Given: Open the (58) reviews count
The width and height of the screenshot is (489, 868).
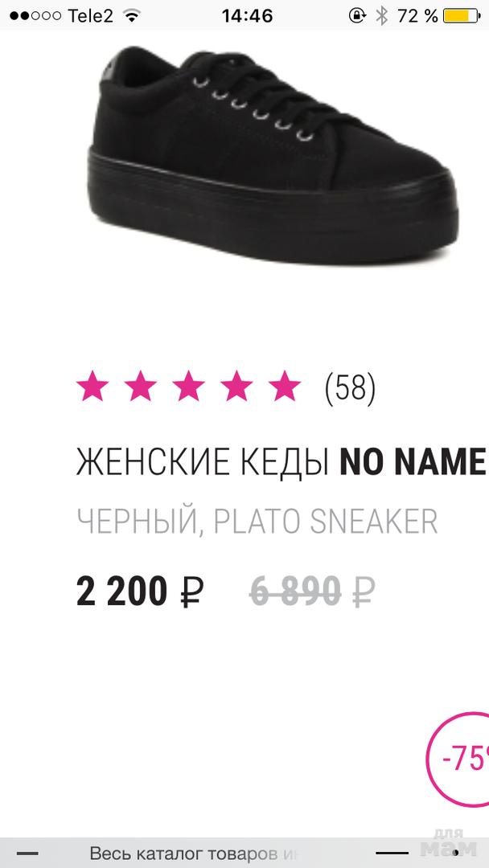Looking at the screenshot, I should pos(351,388).
